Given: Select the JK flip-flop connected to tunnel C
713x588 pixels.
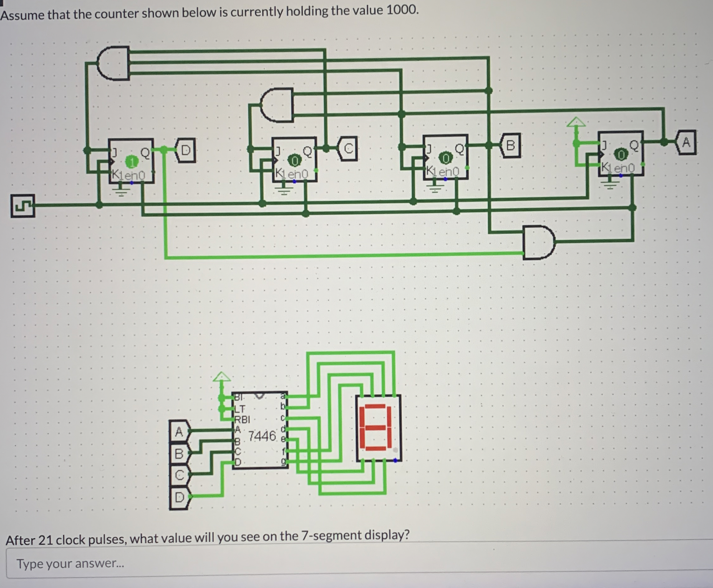Looking at the screenshot, I should pyautogui.click(x=294, y=159).
